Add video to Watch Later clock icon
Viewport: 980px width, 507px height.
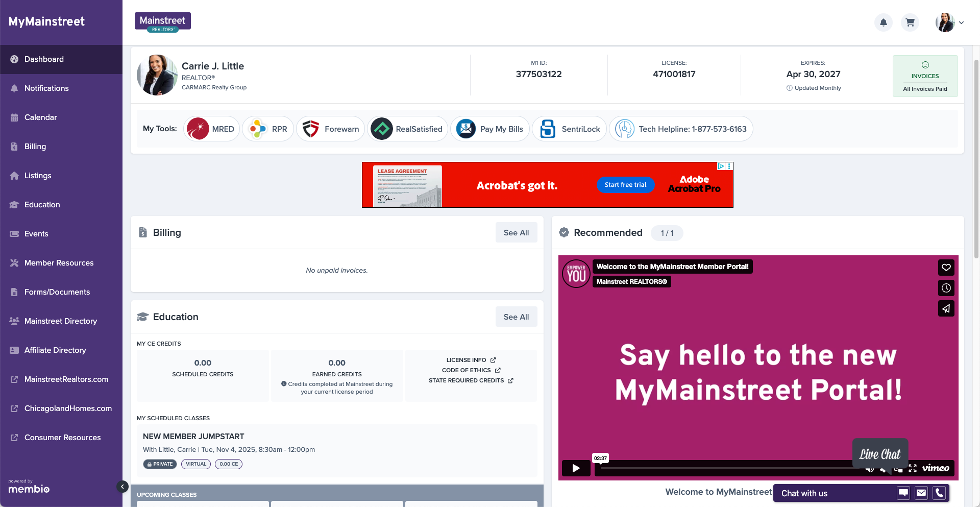946,288
